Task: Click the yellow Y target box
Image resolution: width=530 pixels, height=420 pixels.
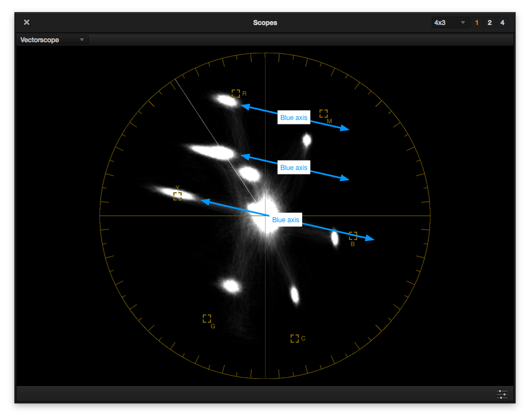Action: coord(177,196)
